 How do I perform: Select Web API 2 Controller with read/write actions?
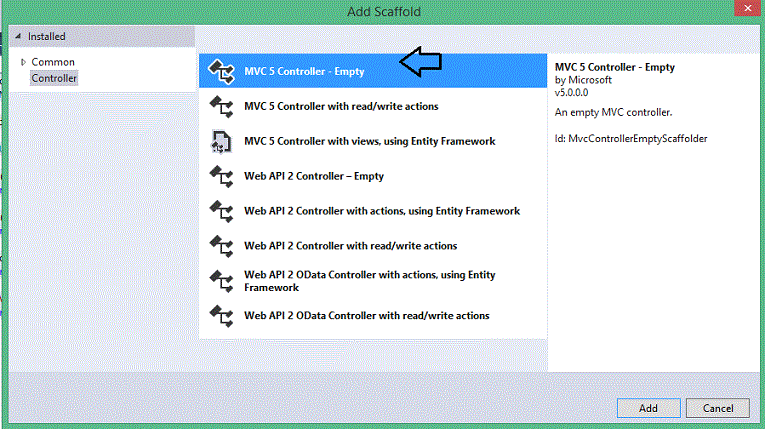[373, 246]
